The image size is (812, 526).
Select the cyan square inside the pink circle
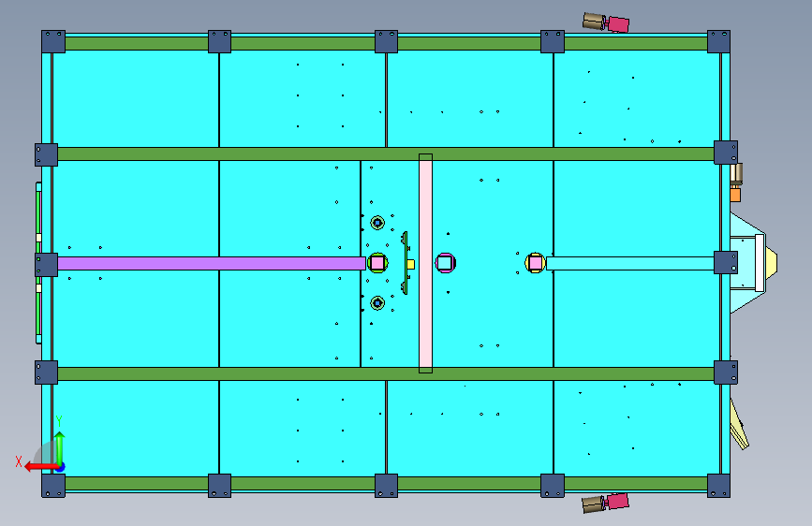[x=445, y=263]
